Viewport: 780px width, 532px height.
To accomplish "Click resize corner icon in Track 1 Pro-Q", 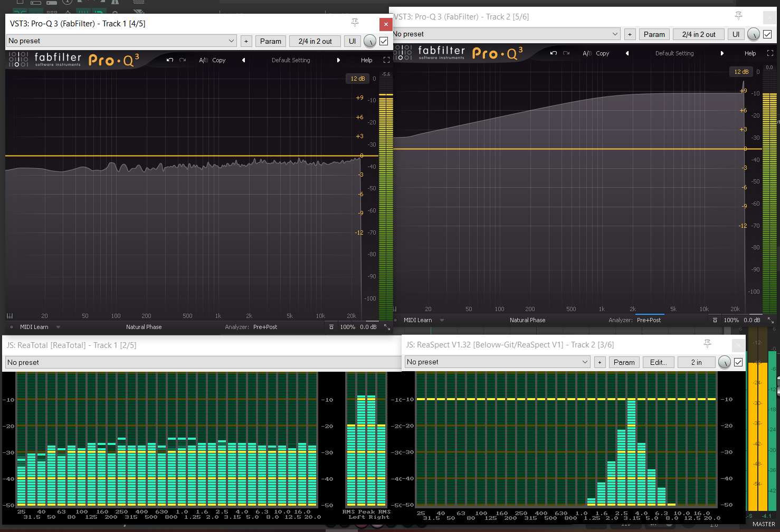I will coord(387,327).
